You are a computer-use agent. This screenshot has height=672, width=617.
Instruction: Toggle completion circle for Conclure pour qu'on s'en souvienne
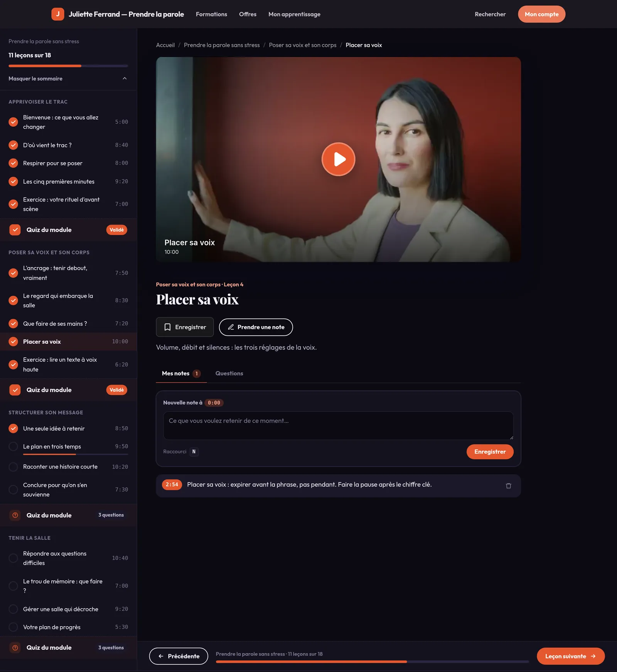point(13,489)
